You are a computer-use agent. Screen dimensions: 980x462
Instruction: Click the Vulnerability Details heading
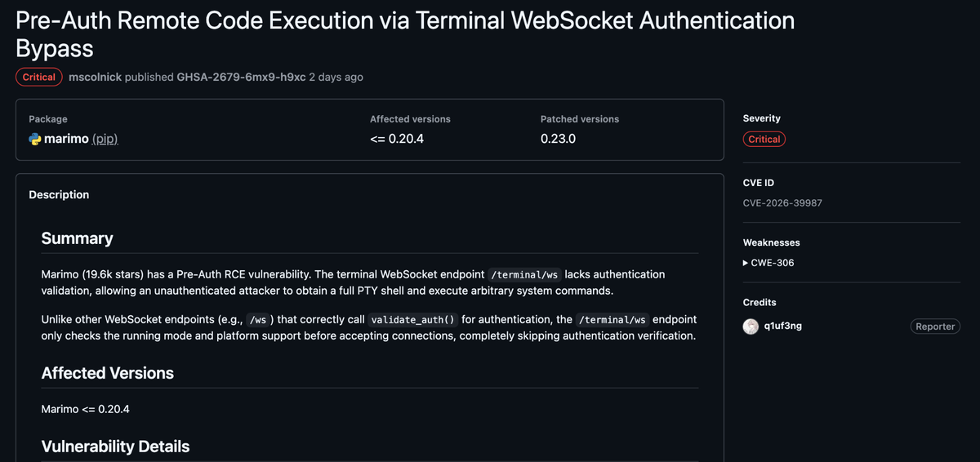115,446
